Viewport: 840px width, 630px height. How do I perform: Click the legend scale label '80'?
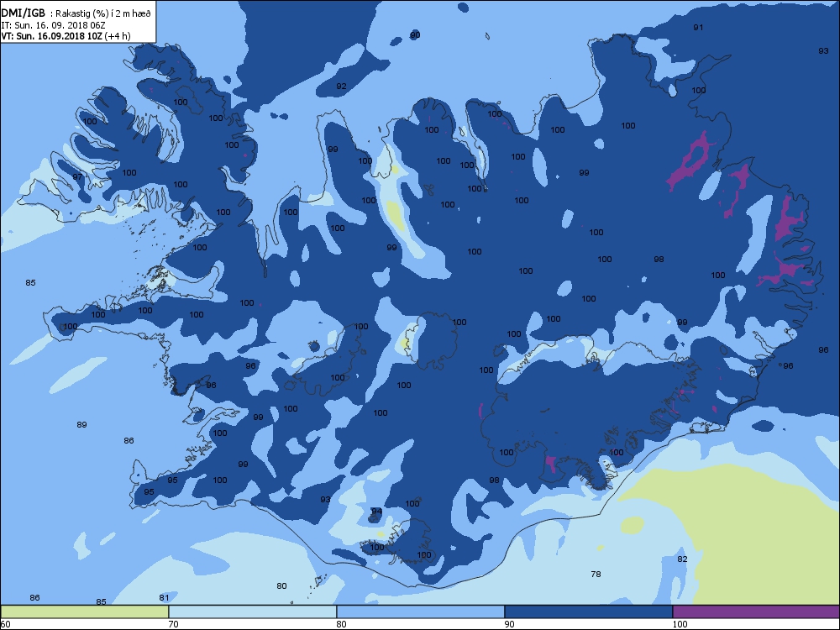tap(342, 624)
